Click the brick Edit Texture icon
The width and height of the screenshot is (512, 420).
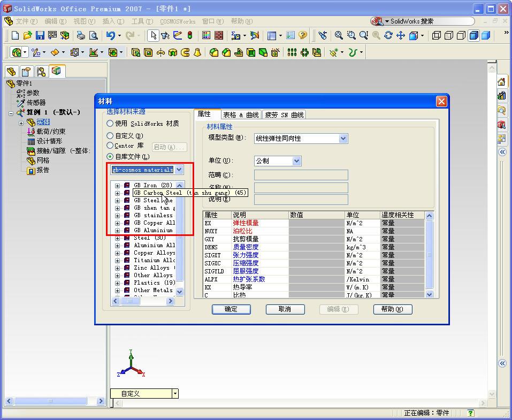(219, 35)
